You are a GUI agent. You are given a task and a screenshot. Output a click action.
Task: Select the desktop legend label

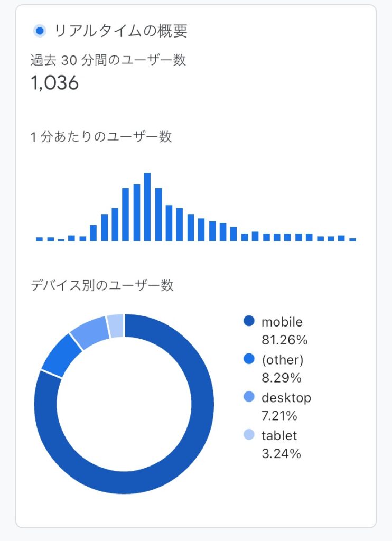click(286, 398)
